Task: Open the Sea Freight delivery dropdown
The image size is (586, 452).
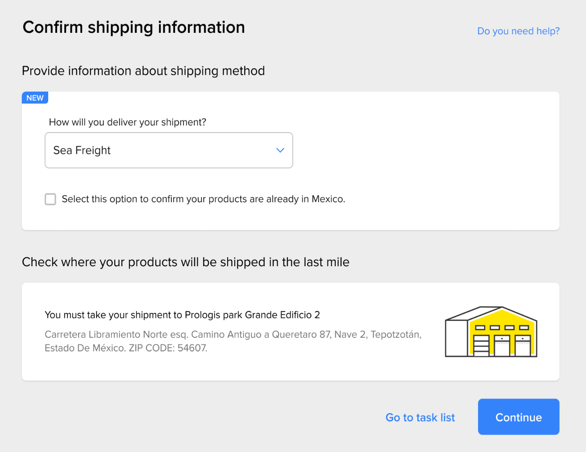Action: 169,150
